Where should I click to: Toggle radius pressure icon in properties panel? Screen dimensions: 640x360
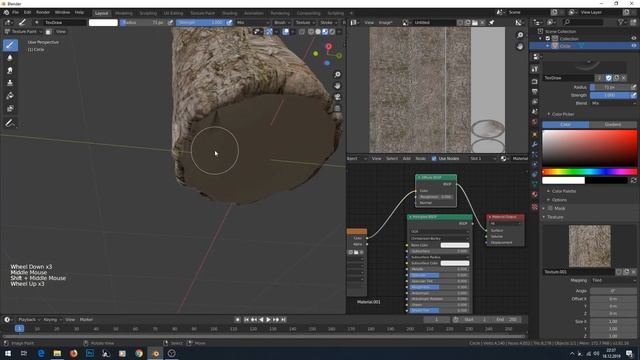pos(633,87)
